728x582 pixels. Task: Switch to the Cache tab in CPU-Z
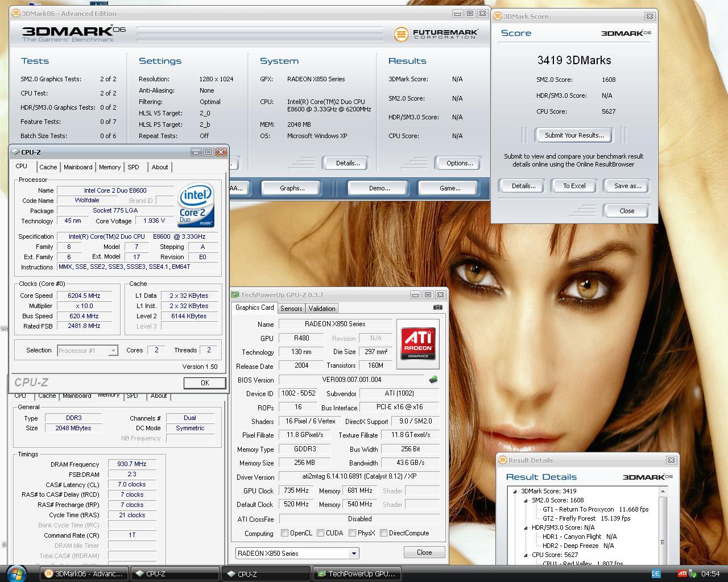[x=48, y=167]
